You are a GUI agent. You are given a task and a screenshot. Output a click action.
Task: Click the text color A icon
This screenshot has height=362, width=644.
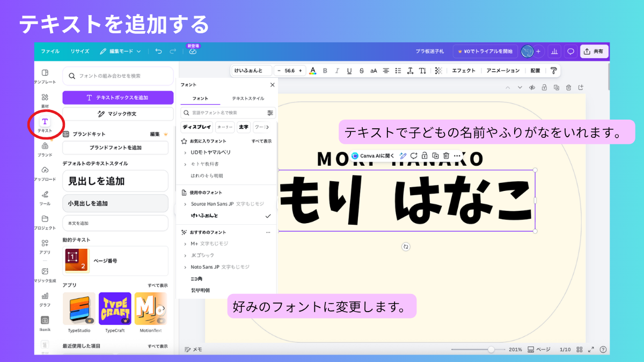pos(313,71)
